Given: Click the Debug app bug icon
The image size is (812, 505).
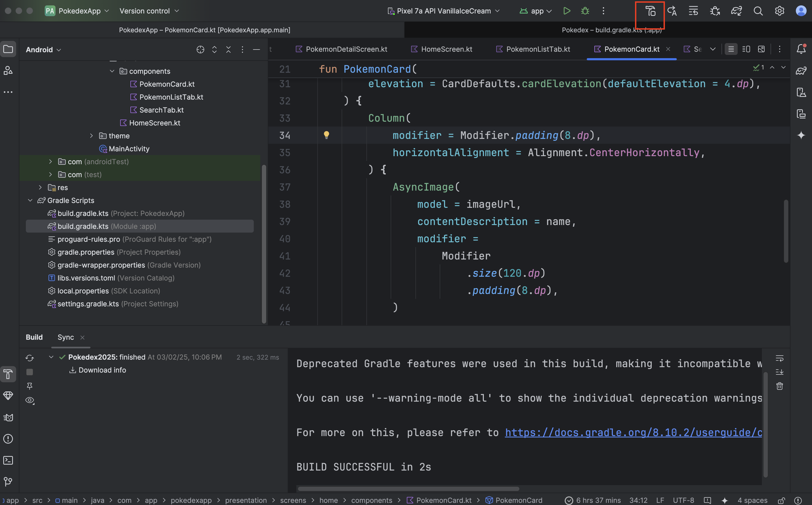Looking at the screenshot, I should coord(585,11).
